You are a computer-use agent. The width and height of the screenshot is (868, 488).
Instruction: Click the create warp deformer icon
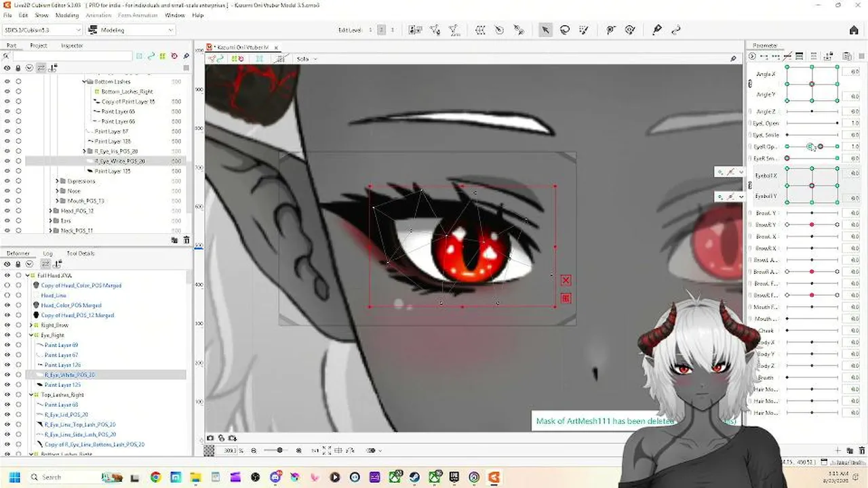[480, 30]
